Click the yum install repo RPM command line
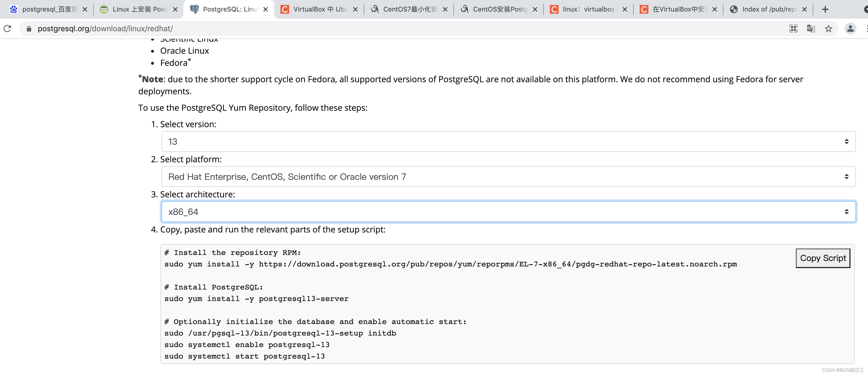The width and height of the screenshot is (868, 375). pos(450,264)
